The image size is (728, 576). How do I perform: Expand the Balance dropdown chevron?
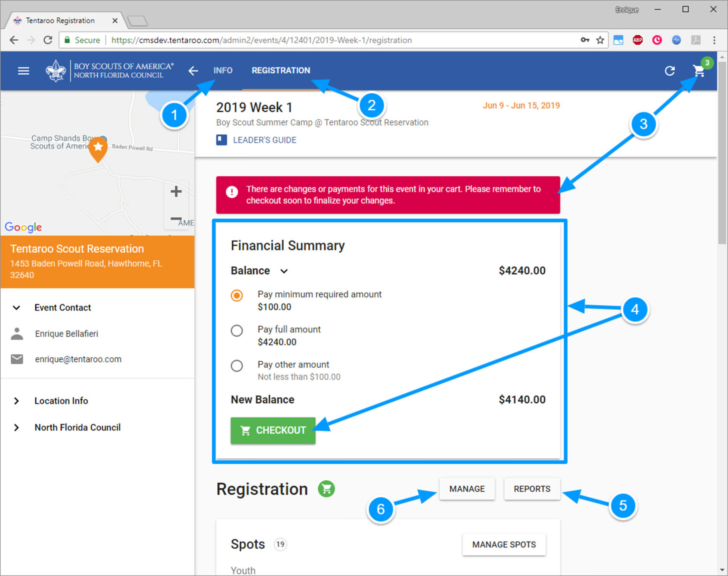(284, 271)
